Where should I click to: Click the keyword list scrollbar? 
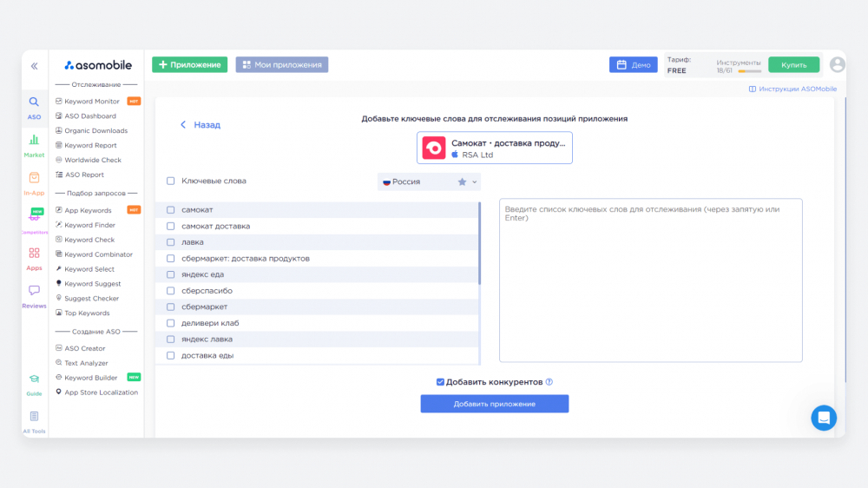point(479,244)
